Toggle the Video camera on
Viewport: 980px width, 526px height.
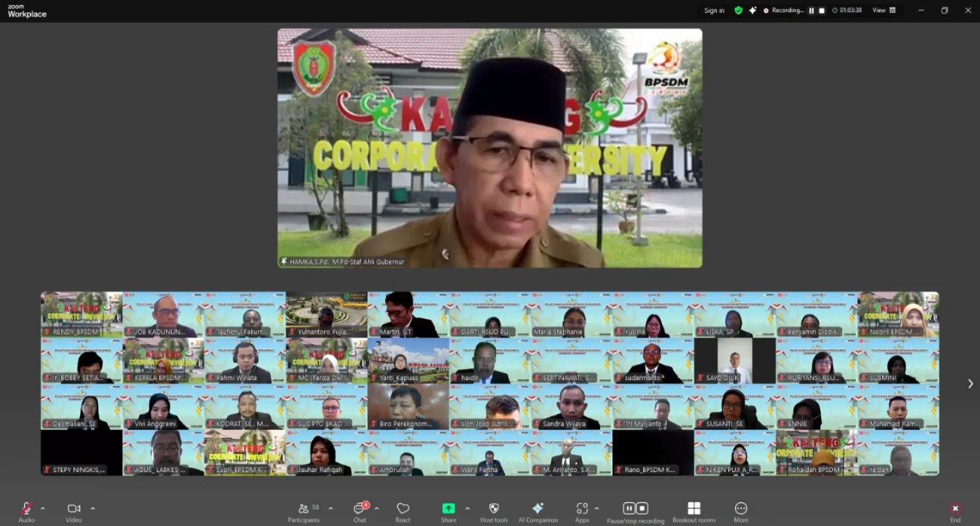[73, 511]
